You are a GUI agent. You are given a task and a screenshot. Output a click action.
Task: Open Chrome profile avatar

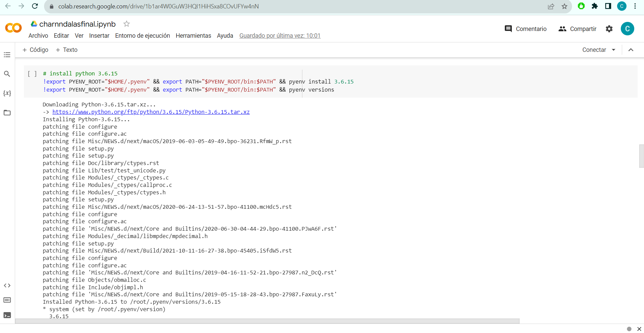point(621,6)
